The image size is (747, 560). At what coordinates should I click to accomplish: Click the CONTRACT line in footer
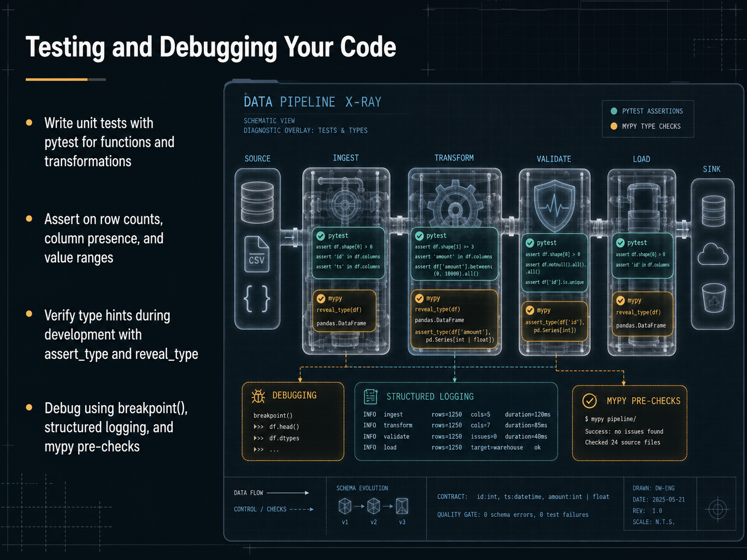[x=523, y=497]
